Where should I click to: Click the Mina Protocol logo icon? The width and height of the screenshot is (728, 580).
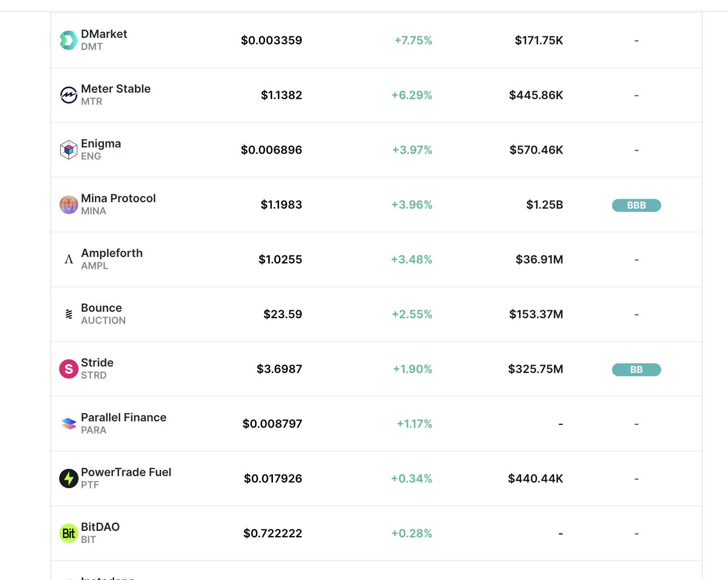click(x=69, y=205)
